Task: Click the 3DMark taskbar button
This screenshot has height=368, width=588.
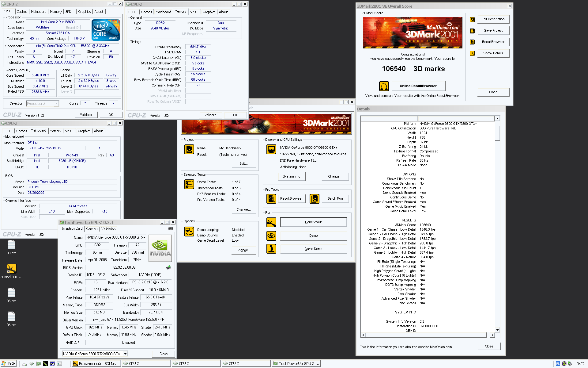Action: coord(96,364)
